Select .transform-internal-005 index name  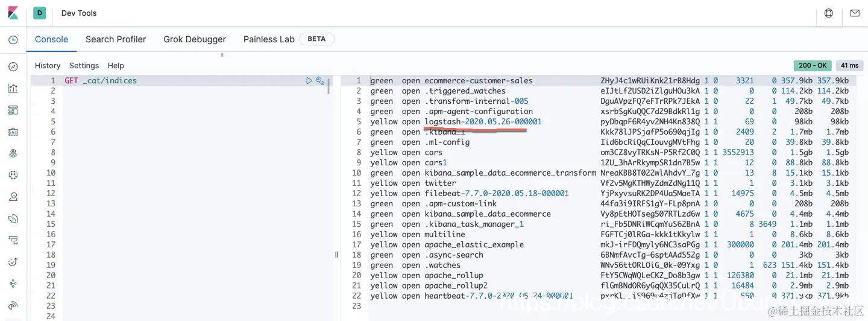[x=476, y=101]
